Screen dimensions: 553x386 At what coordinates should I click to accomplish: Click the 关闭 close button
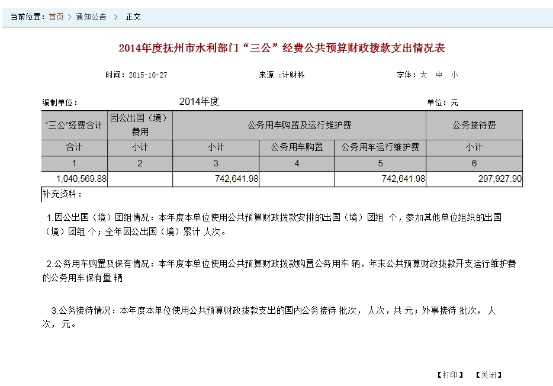(x=488, y=375)
